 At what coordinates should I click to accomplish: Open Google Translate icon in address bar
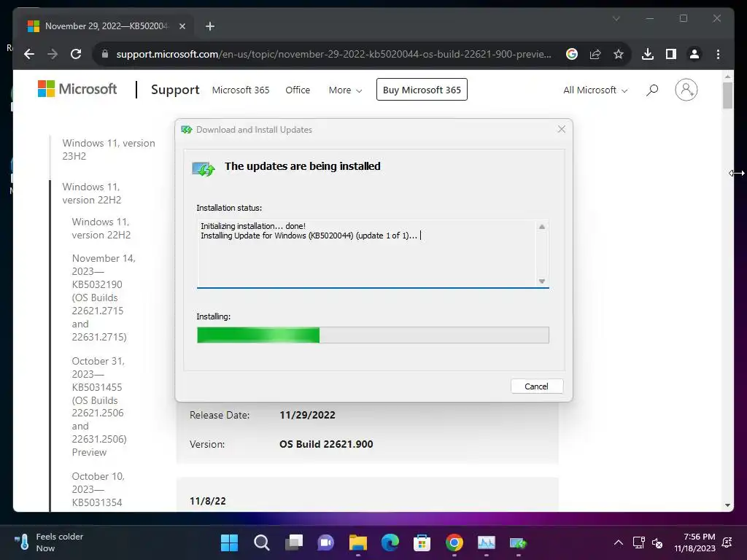click(572, 54)
